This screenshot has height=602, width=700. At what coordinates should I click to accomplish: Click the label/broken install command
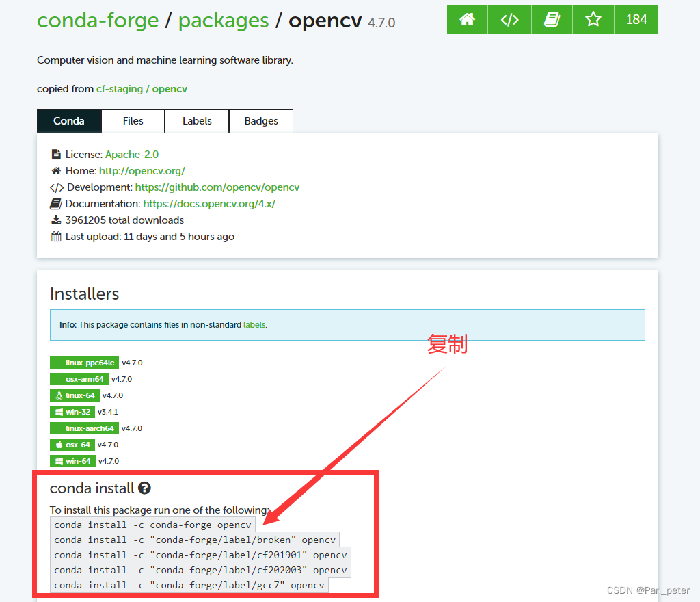(195, 540)
